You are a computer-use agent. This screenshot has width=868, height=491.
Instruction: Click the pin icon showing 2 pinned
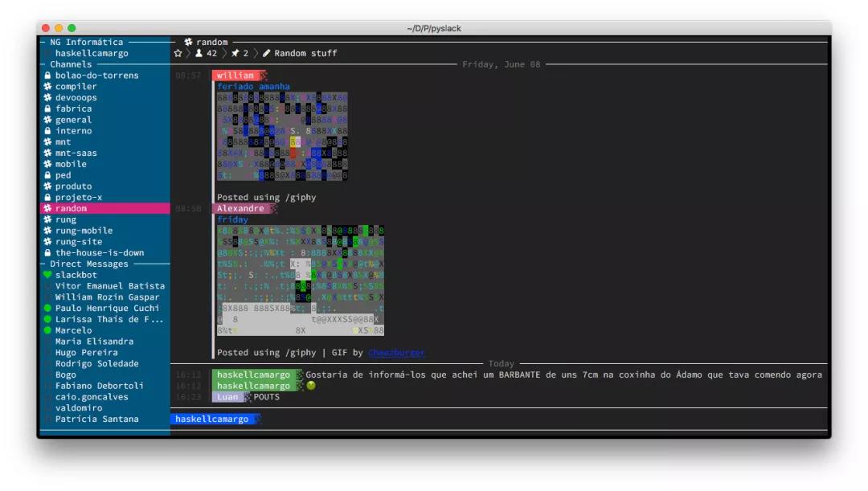[x=235, y=53]
